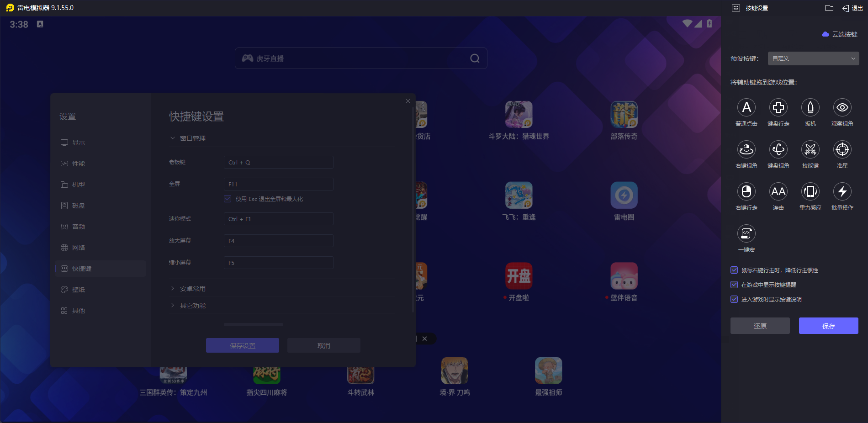
Task: Open the 显示 settings tab
Action: coord(101,143)
